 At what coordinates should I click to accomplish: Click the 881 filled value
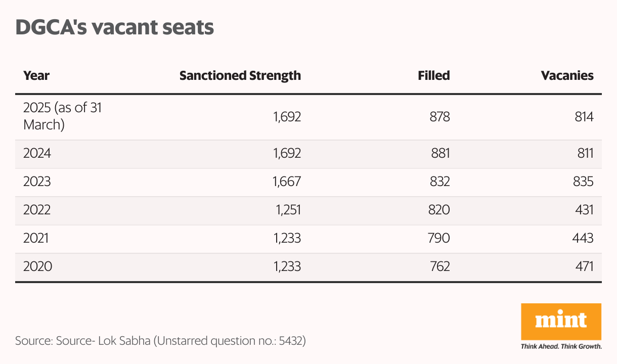438,153
